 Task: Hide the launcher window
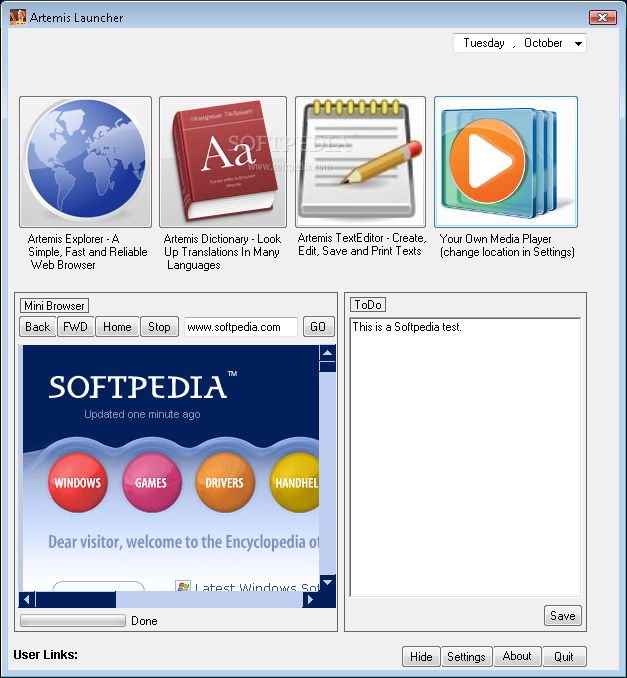pos(421,656)
